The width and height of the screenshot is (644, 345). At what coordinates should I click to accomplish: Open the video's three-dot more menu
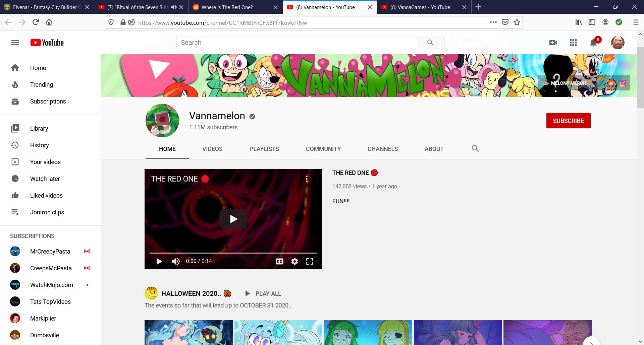(x=307, y=179)
